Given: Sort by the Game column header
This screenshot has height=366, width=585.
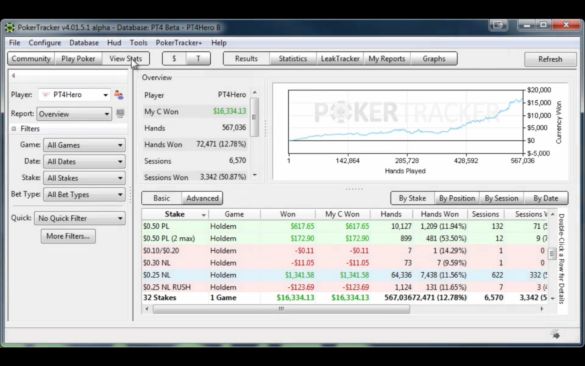Looking at the screenshot, I should 234,214.
